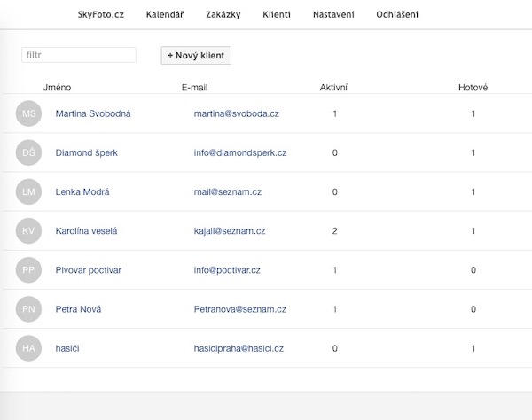Focus the filtr input field
The height and width of the screenshot is (420, 532).
coord(79,55)
